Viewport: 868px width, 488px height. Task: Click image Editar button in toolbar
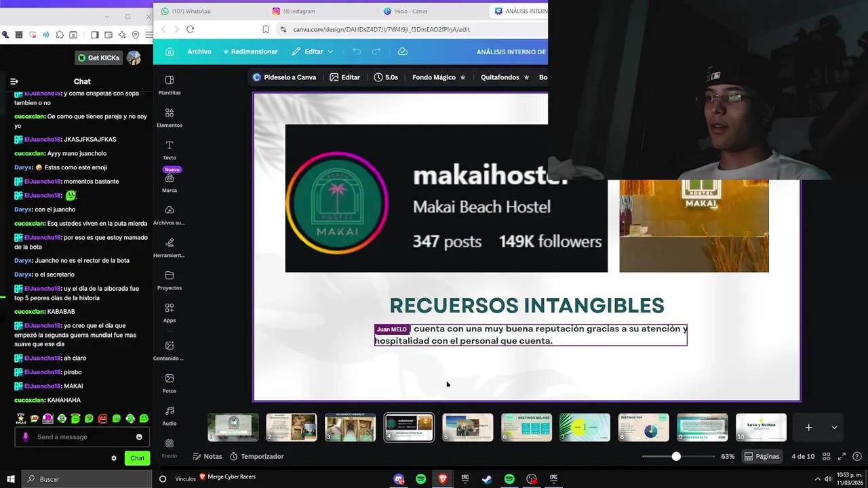point(344,77)
